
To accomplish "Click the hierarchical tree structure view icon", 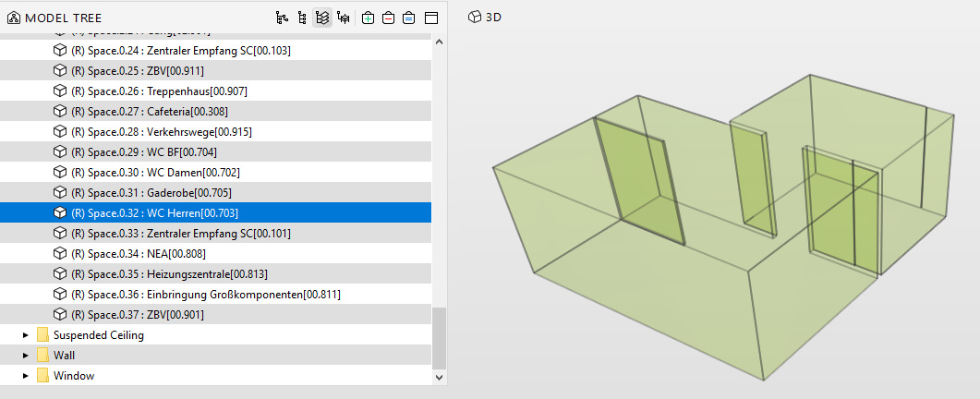I will (x=283, y=18).
